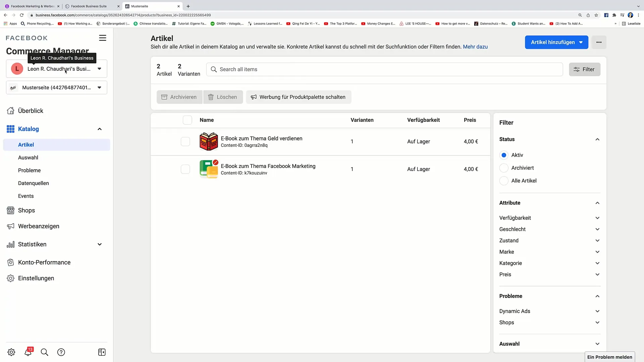Click E-Book zum Thema Geld verdienen thumbnail
This screenshot has width=644, height=362.
(208, 141)
